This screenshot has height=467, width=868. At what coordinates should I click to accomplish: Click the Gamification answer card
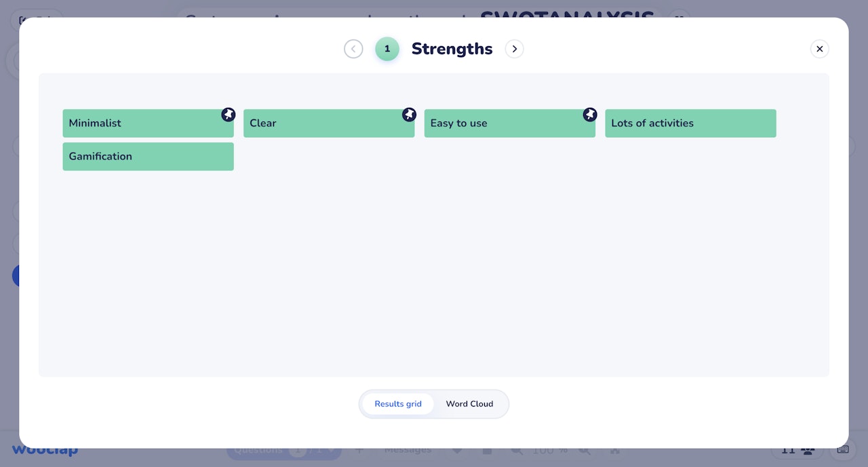point(148,156)
